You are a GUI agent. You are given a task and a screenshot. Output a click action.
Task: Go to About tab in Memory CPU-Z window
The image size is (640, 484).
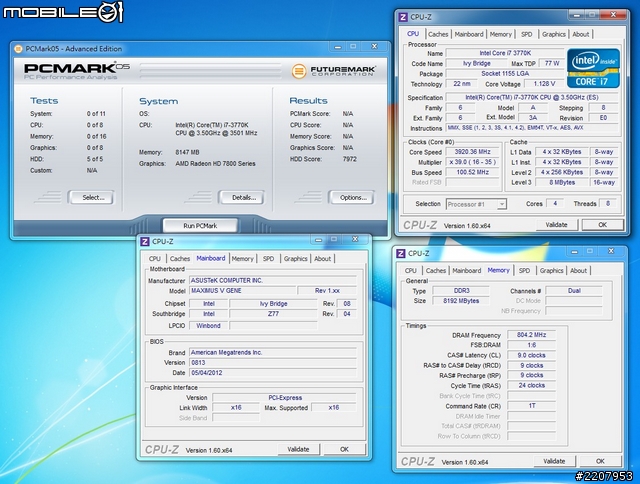(578, 271)
